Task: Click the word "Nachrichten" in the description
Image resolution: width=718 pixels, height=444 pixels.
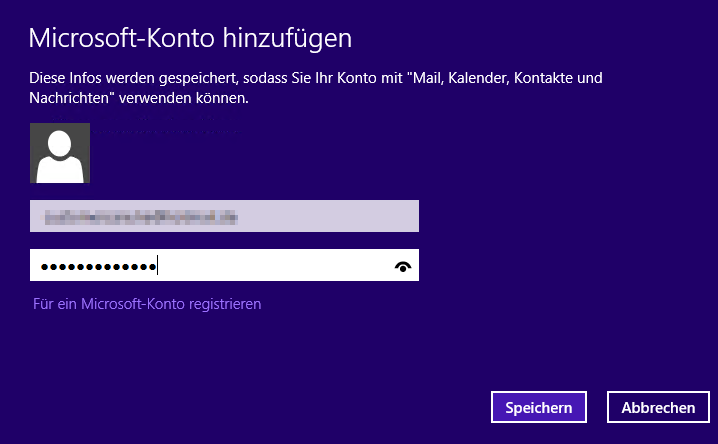Action: click(69, 98)
